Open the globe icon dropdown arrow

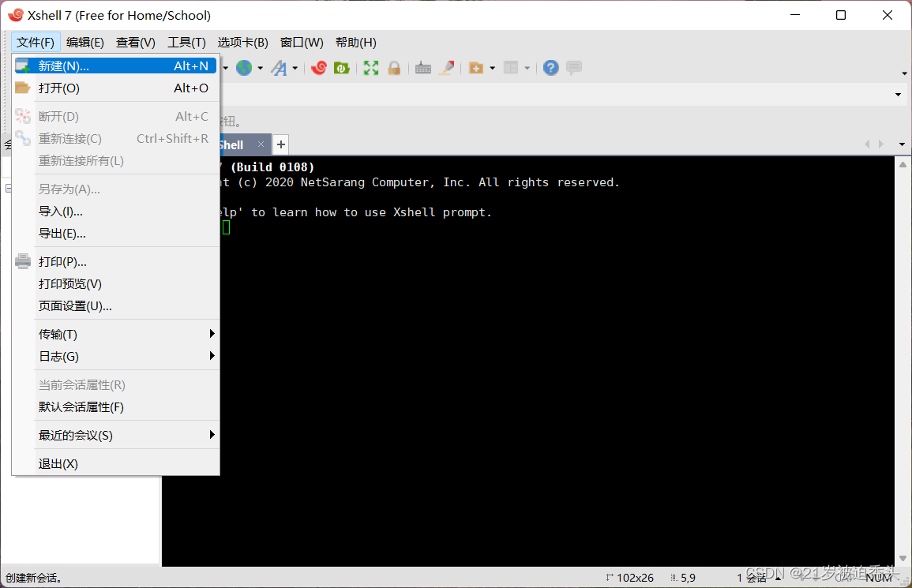tap(260, 68)
